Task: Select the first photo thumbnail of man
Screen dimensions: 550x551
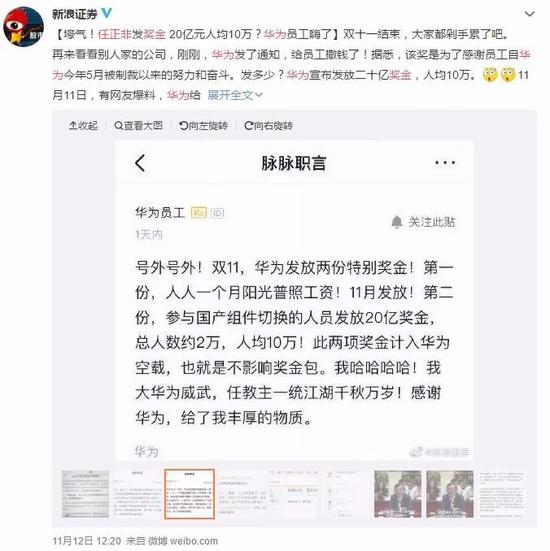Action: coord(397,494)
